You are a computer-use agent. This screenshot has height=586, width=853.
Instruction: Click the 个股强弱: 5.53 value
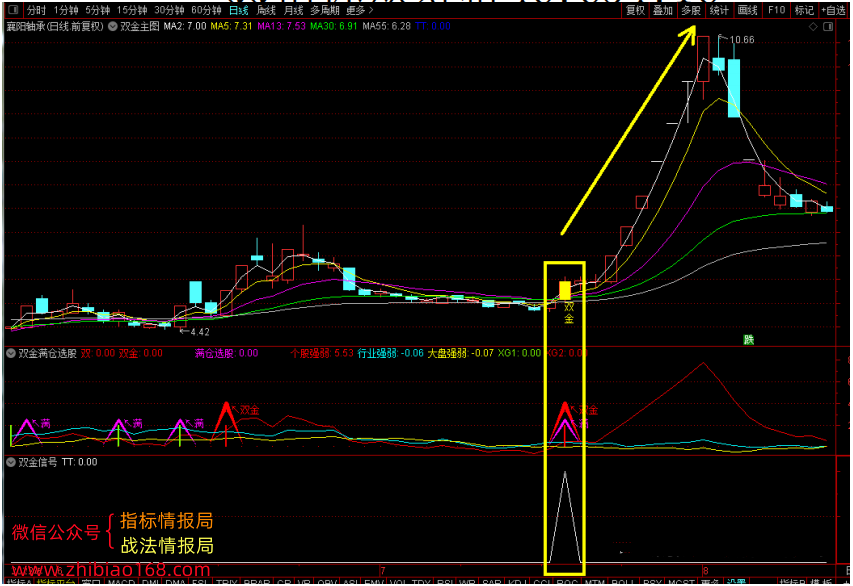click(322, 353)
